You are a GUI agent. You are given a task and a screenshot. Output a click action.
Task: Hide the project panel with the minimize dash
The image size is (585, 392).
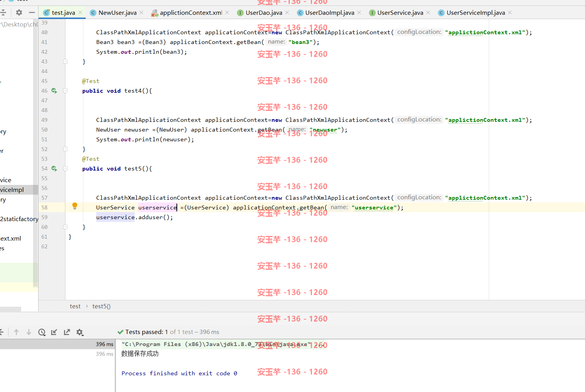(32, 12)
